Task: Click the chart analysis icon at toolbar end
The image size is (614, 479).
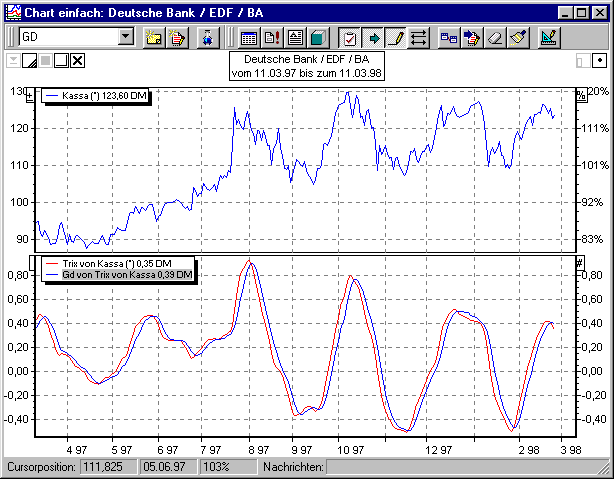Action: point(548,38)
